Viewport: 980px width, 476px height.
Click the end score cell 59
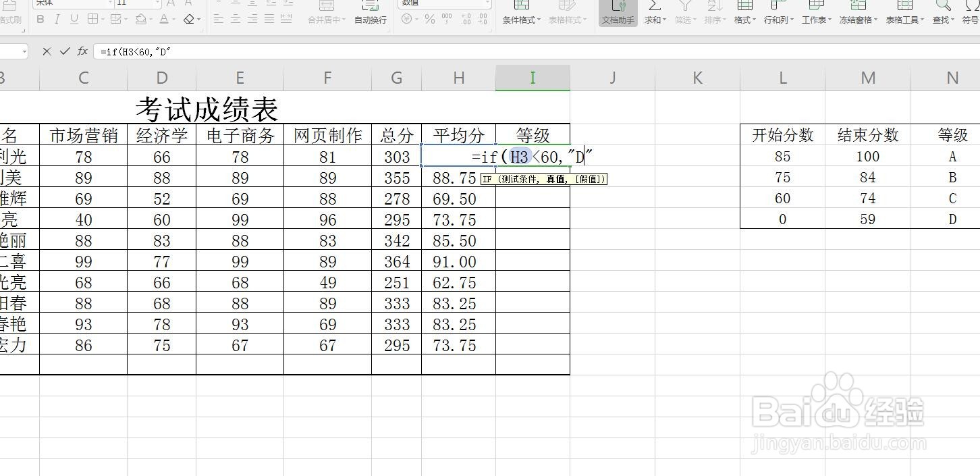coord(868,219)
